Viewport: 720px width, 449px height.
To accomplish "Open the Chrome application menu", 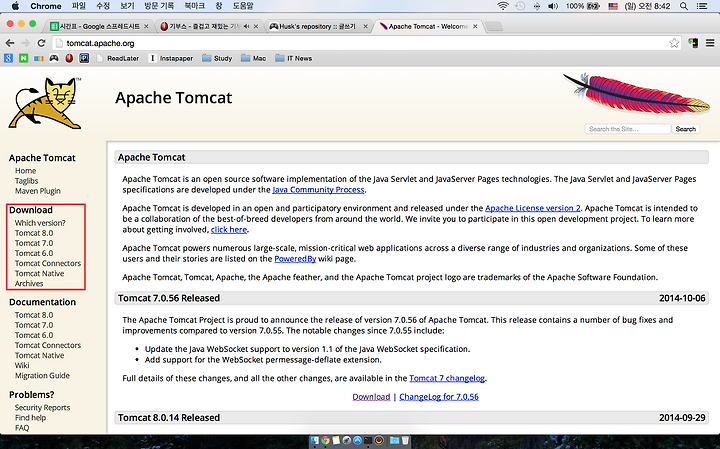I will [45, 6].
